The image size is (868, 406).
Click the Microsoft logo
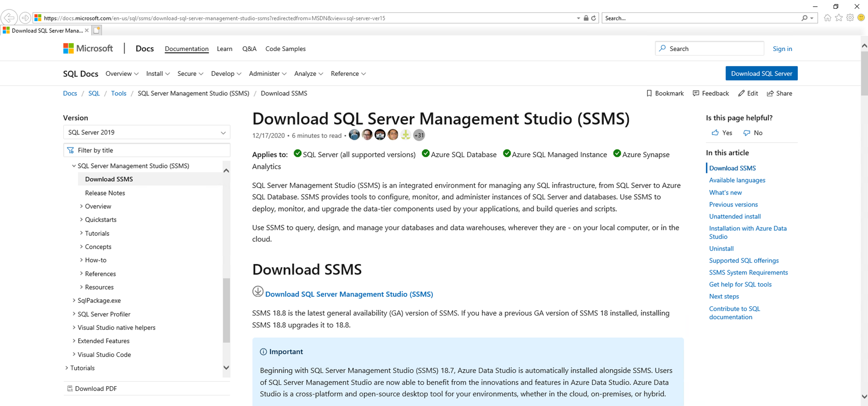pos(88,48)
